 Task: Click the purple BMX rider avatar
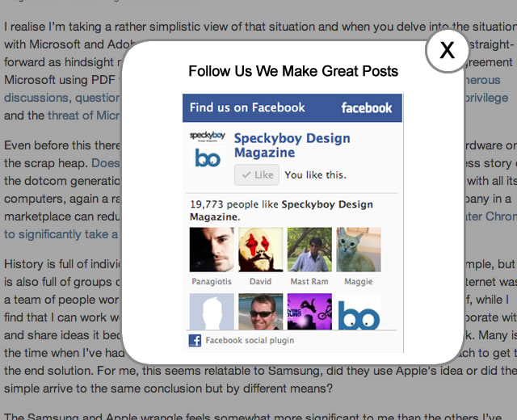(x=309, y=312)
